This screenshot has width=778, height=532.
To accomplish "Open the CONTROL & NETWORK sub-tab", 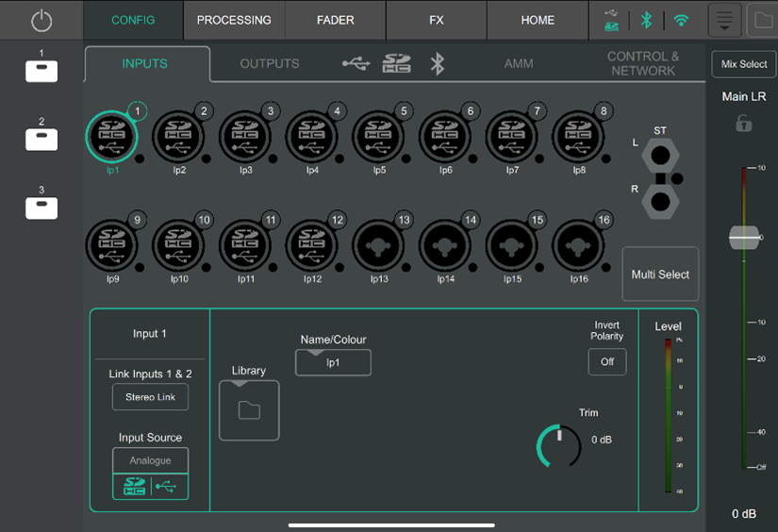I will pyautogui.click(x=643, y=63).
